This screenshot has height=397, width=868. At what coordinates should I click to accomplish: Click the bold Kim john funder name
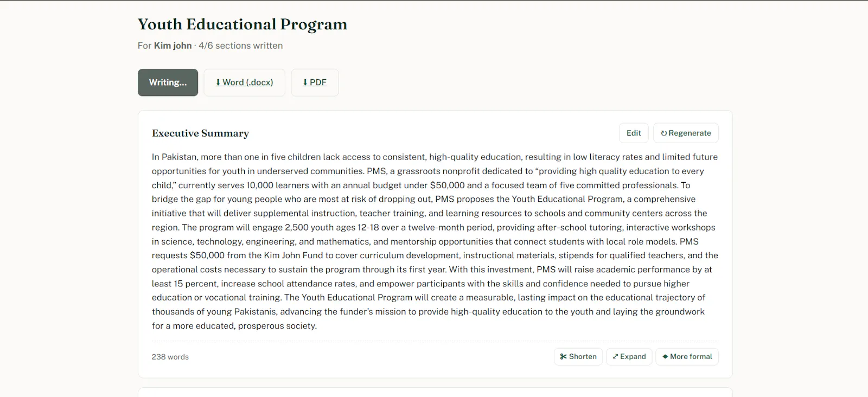click(173, 46)
